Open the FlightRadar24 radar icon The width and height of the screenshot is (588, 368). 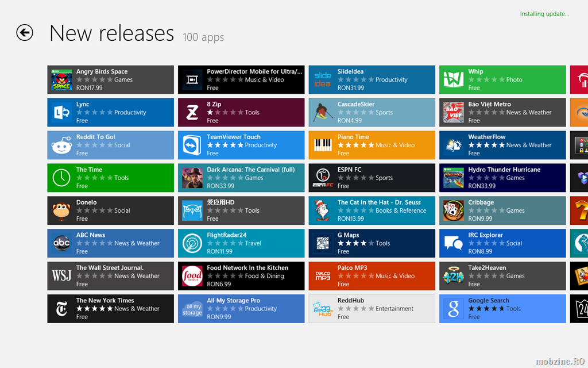tap(192, 243)
